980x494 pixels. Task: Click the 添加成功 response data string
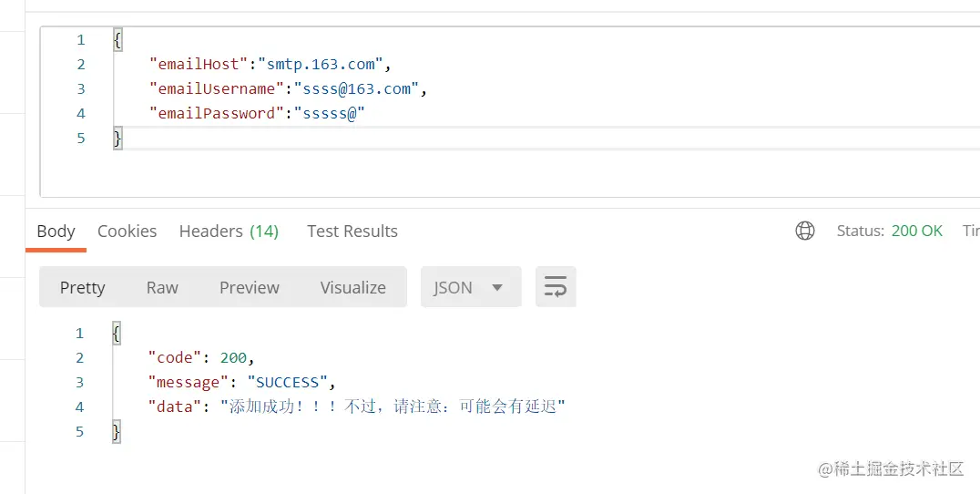393,407
